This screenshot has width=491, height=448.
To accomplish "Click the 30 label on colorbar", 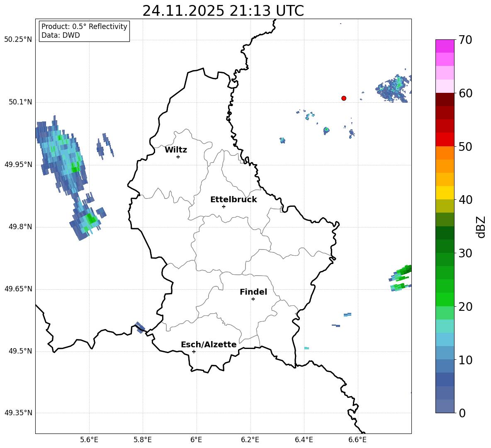I will point(465,253).
